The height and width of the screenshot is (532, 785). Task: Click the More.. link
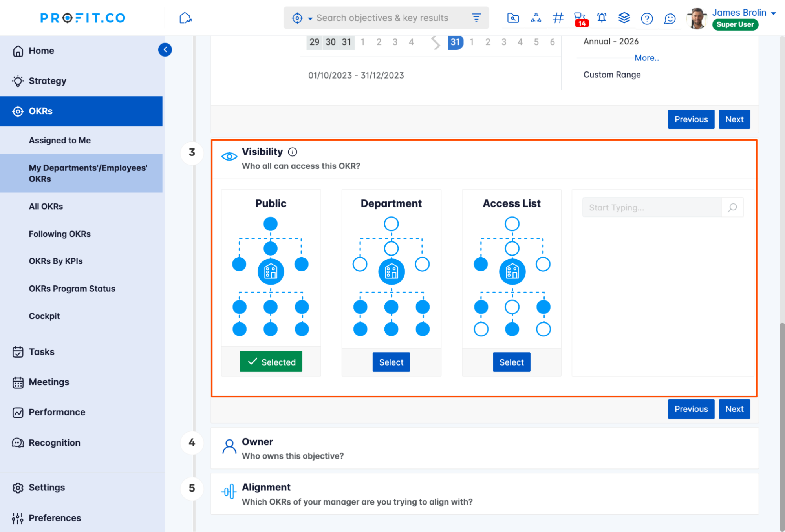[646, 58]
